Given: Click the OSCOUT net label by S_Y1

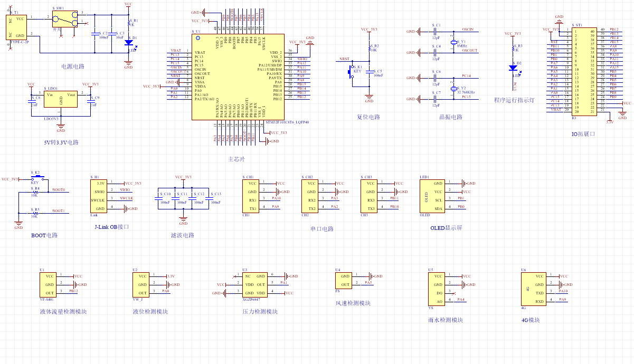Looking at the screenshot, I should click(x=469, y=51).
